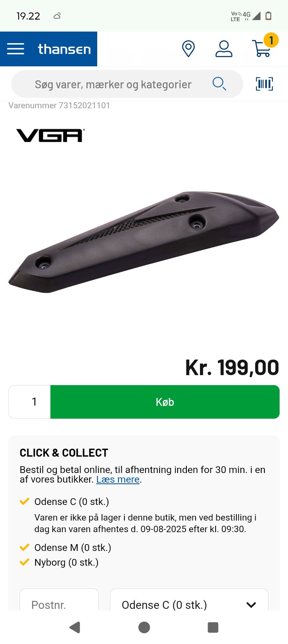288x644 pixels.
Task: Select Odense M store option
Action: point(73,548)
